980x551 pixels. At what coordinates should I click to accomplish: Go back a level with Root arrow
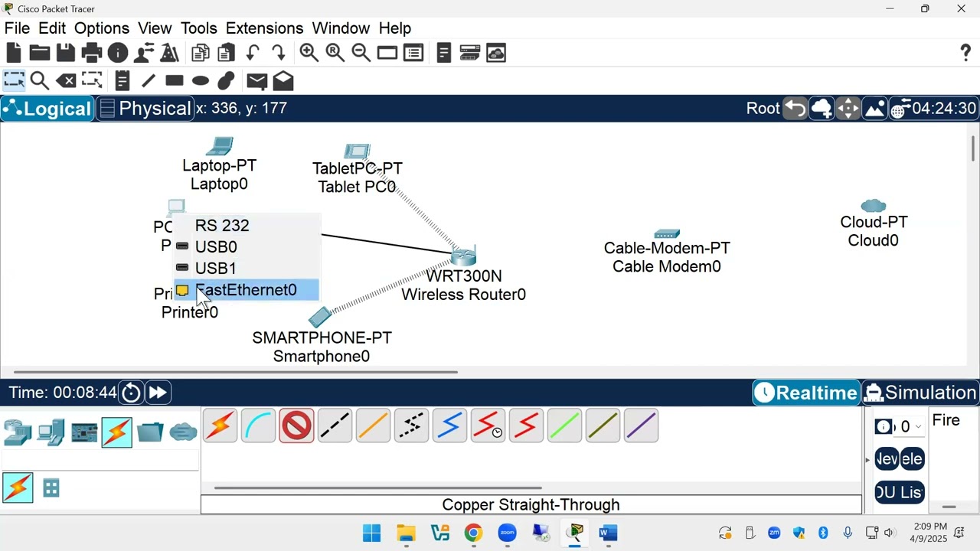tap(795, 109)
